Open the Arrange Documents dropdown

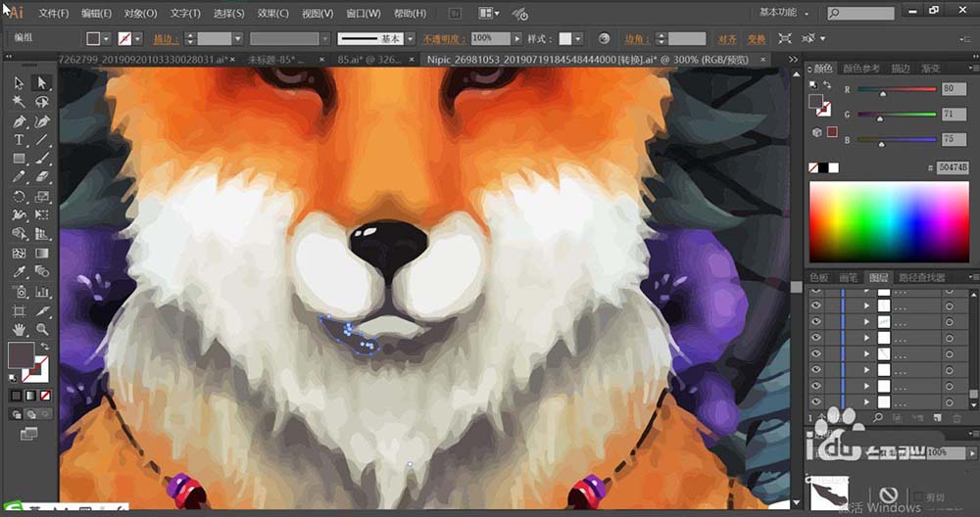coord(489,13)
